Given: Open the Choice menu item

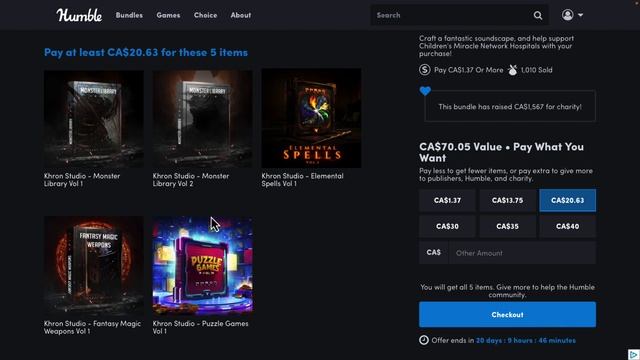Looking at the screenshot, I should coord(205,15).
